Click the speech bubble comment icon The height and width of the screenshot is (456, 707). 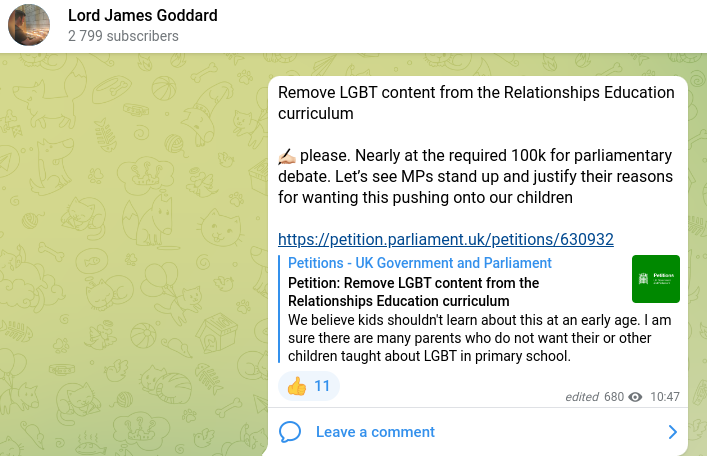pyautogui.click(x=290, y=432)
